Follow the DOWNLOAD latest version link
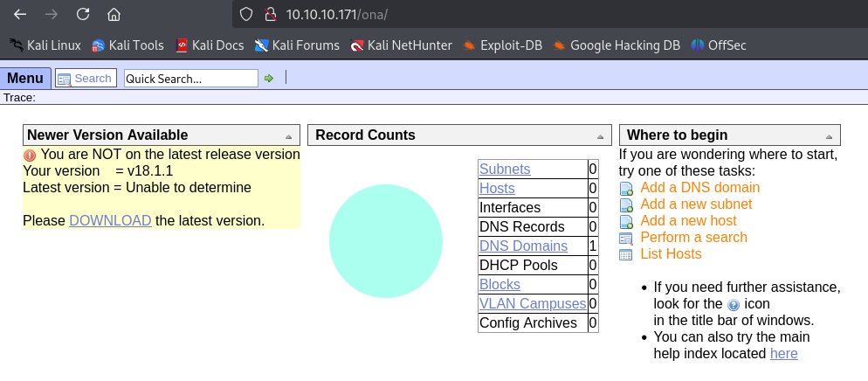Screen dimensions: 868x381 click(110, 220)
